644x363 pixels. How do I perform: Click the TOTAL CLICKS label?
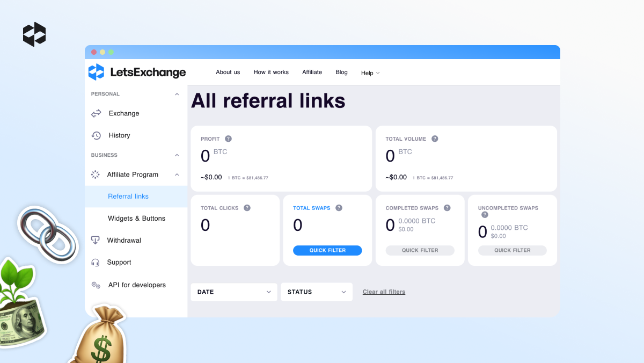(x=219, y=208)
